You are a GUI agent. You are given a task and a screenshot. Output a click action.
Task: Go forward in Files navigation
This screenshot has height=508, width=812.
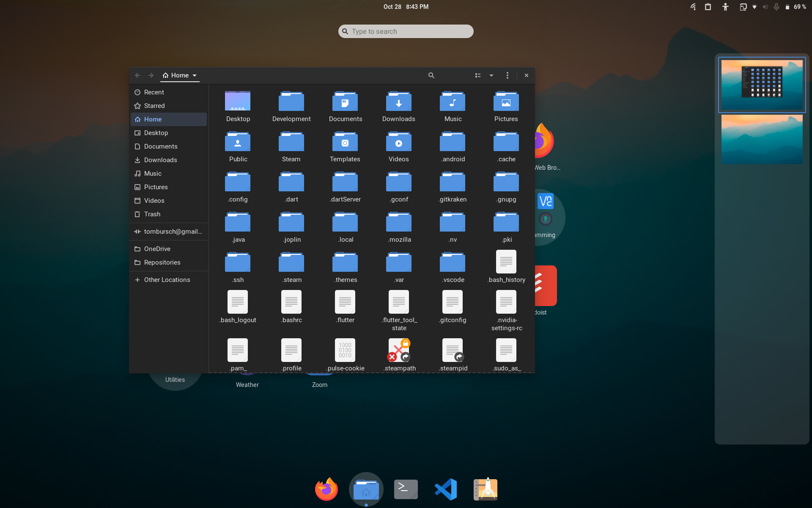[x=151, y=75]
